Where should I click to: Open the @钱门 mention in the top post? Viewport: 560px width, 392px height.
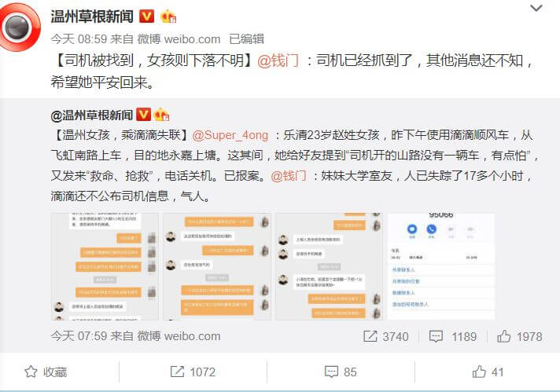click(x=278, y=60)
